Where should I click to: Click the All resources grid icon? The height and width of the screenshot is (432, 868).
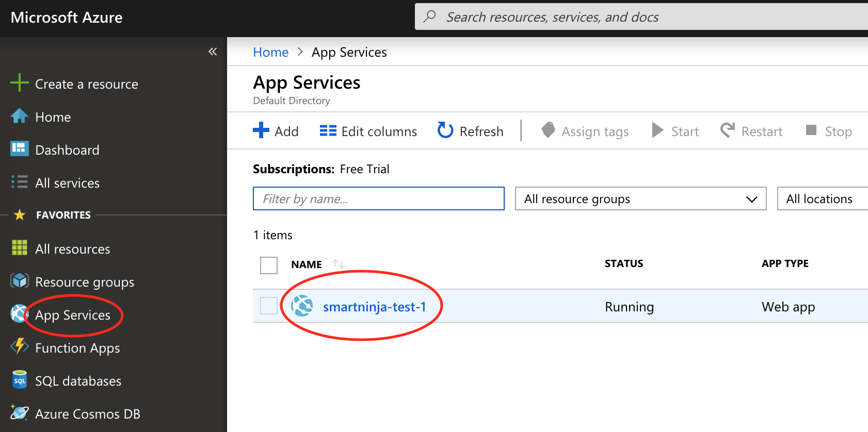point(20,247)
